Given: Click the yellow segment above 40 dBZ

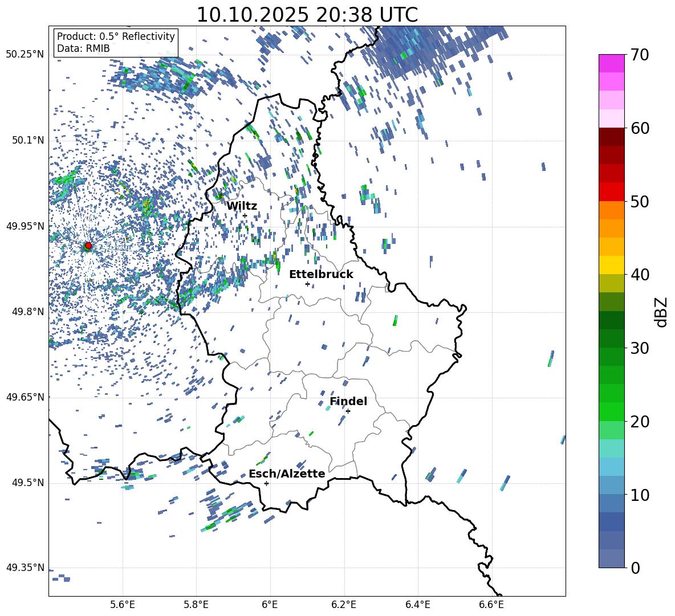Looking at the screenshot, I should (x=611, y=265).
